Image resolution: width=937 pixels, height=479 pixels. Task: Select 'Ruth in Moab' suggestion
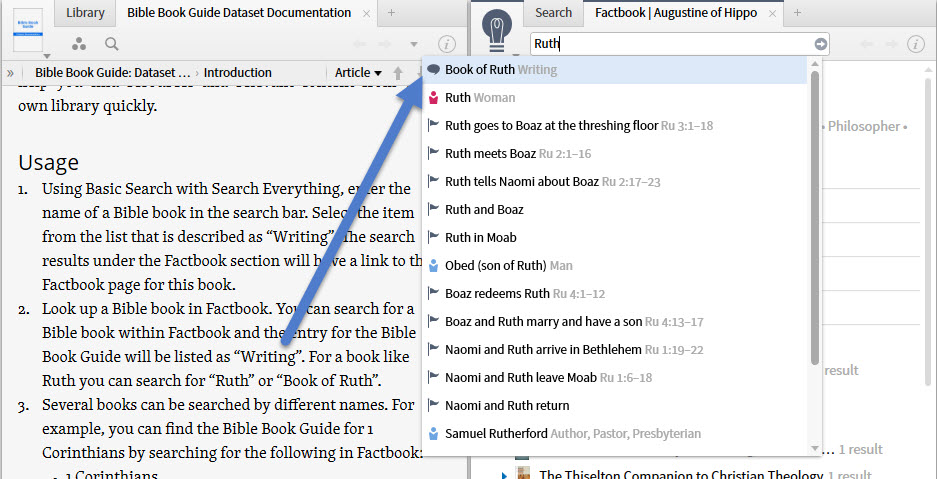pos(616,238)
